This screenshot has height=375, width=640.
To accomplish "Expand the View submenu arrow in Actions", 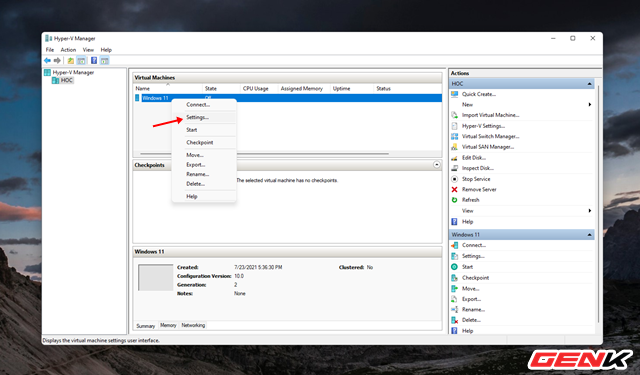I will pos(590,211).
